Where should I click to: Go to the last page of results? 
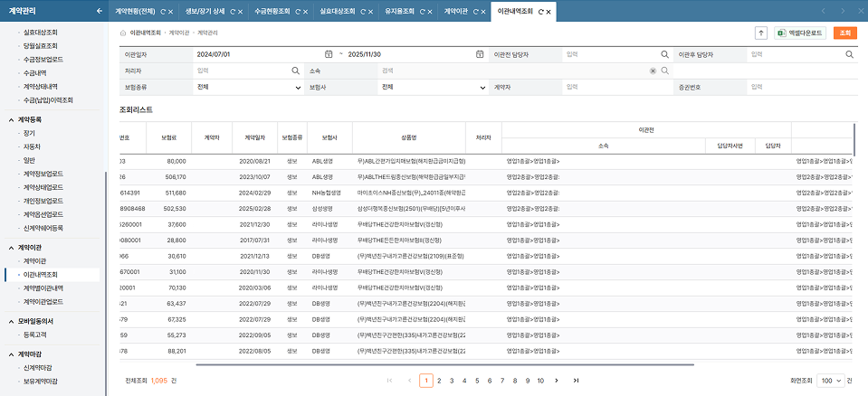point(576,381)
